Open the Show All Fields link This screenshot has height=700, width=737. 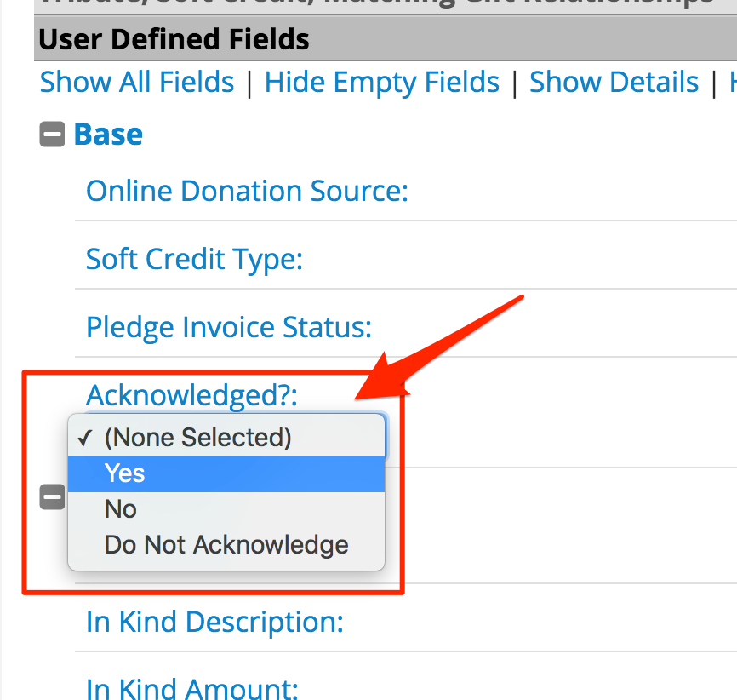tap(136, 82)
